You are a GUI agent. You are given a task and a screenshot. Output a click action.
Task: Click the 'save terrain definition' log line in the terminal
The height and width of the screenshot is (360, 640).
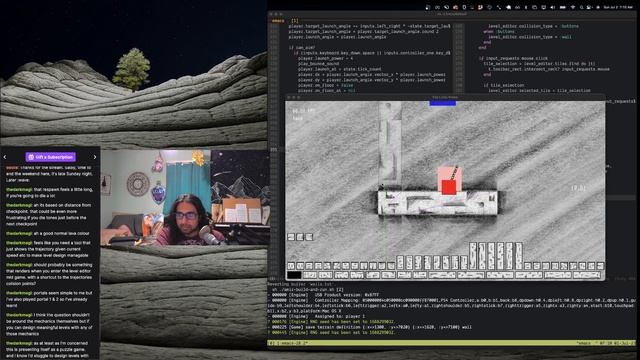[x=371, y=327]
